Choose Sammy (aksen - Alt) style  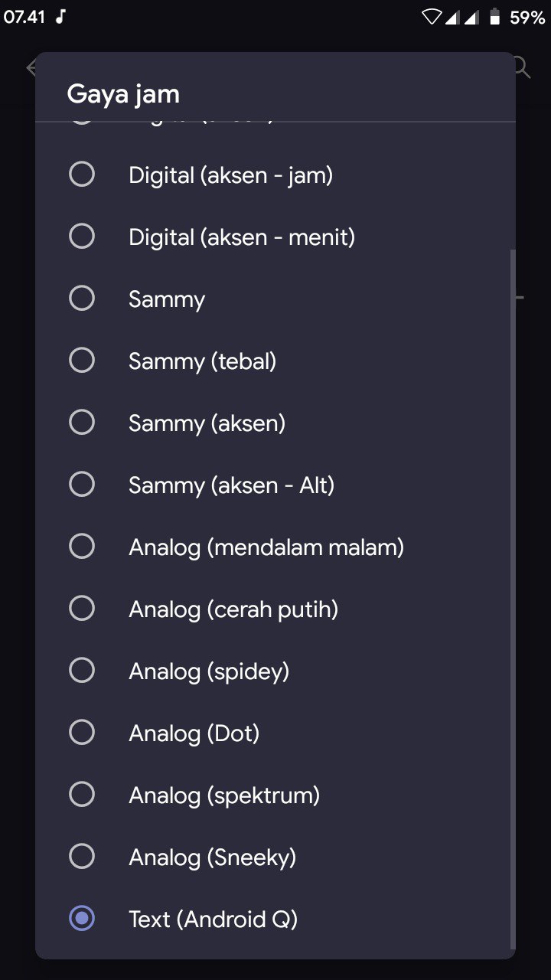tap(275, 485)
